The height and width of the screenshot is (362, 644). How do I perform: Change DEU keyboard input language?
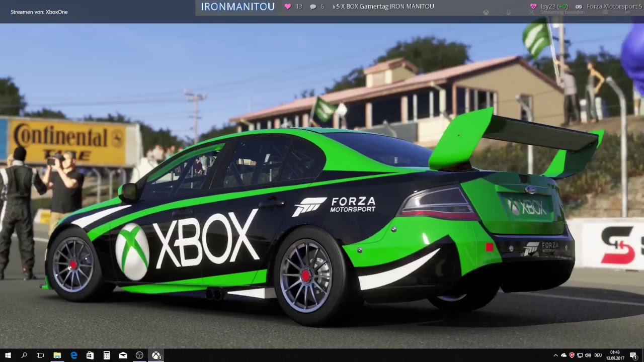pyautogui.click(x=598, y=355)
